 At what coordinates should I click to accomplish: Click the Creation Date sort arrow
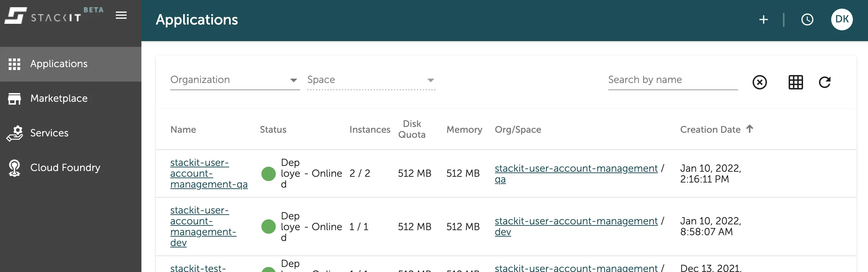[750, 129]
